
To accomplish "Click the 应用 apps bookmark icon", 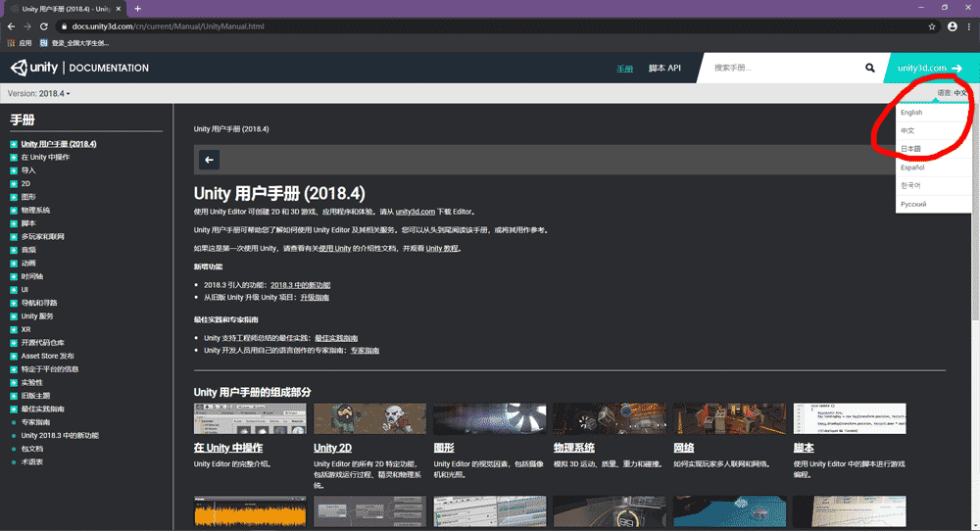I will tap(11, 43).
